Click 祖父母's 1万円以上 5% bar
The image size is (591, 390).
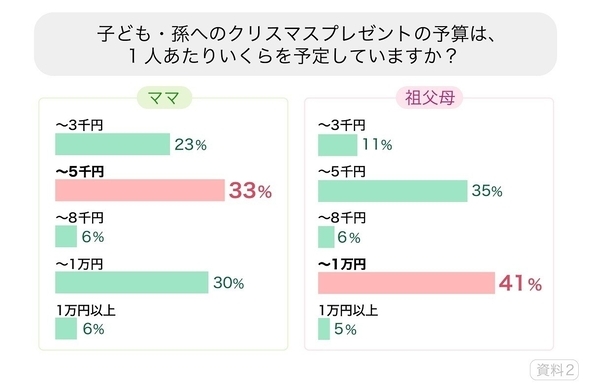point(324,329)
